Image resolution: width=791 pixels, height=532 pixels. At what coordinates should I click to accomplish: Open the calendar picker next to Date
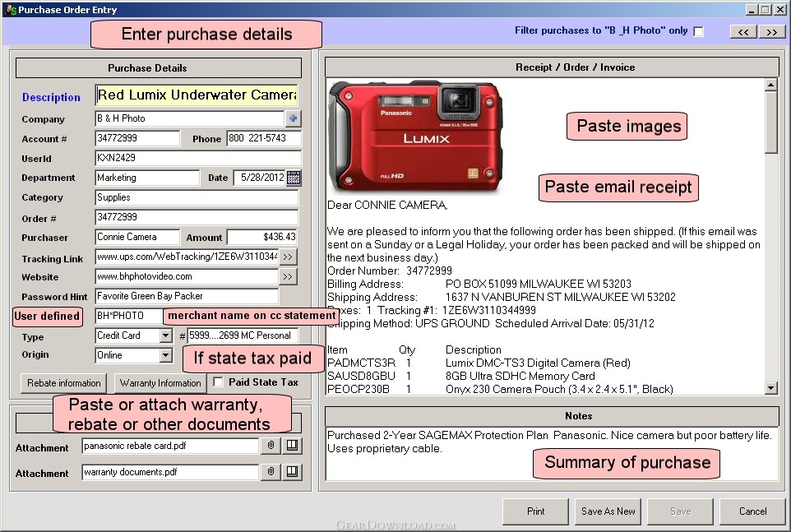pyautogui.click(x=294, y=178)
